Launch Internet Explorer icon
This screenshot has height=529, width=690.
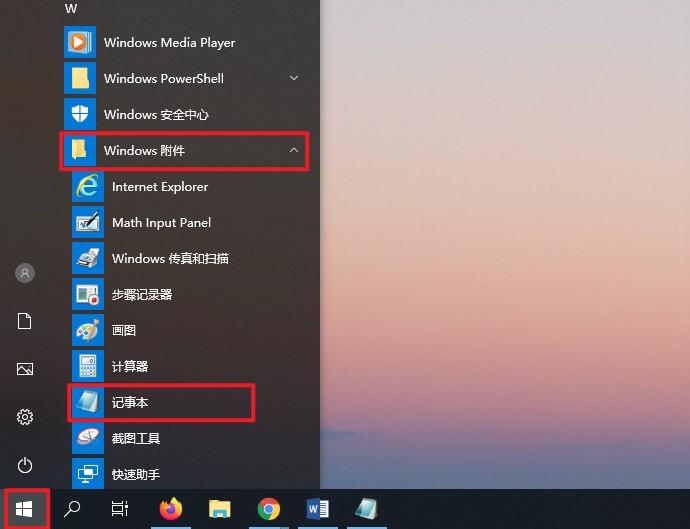88,187
